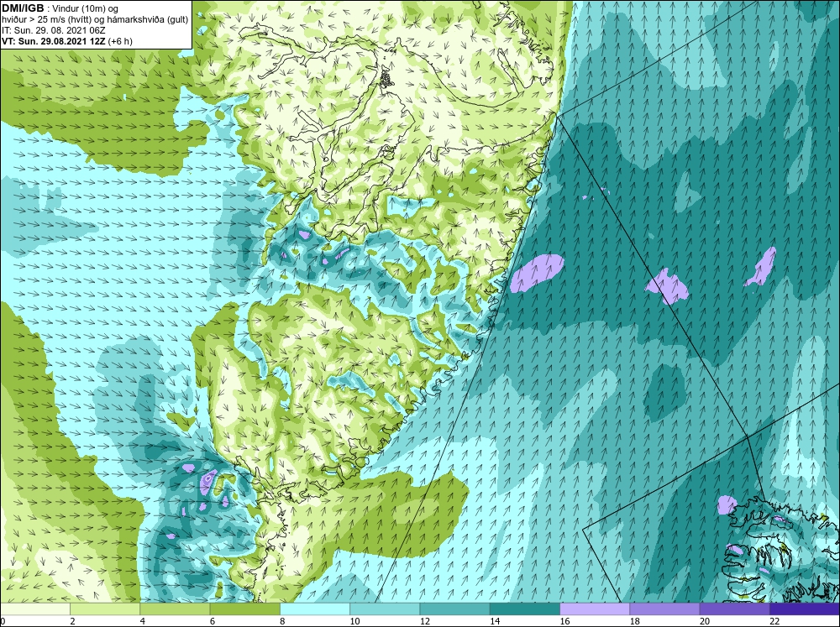Image resolution: width=840 pixels, height=627 pixels.
Task: Click the 20–22 m/s violet legend swatch
Action: (x=734, y=609)
